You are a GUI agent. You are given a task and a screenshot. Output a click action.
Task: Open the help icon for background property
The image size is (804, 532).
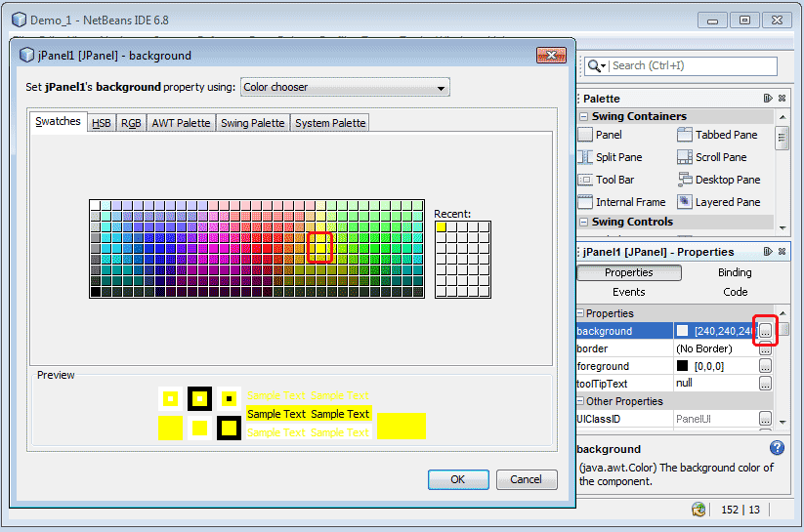777,448
